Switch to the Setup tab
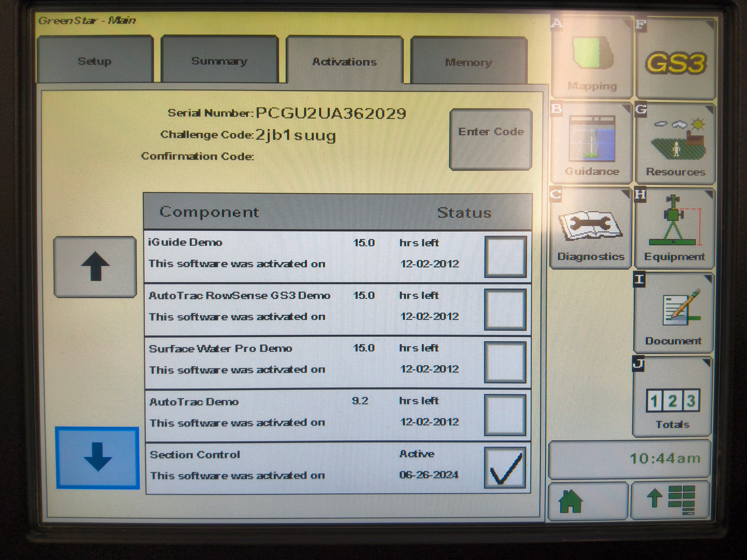This screenshot has height=560, width=747. [x=95, y=60]
